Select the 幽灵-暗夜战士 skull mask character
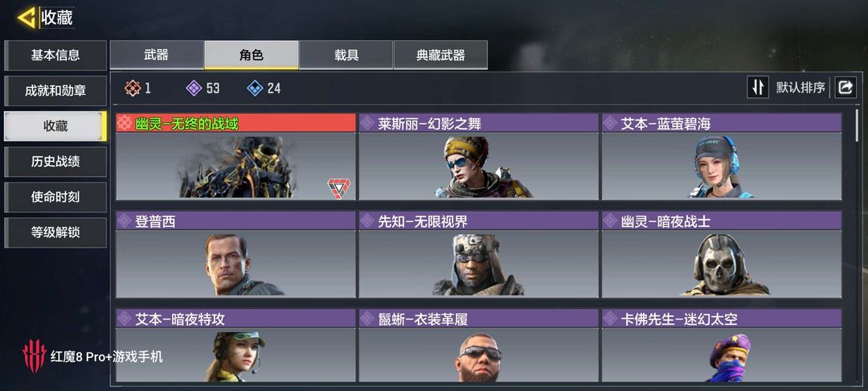The height and width of the screenshot is (391, 868). point(722,255)
